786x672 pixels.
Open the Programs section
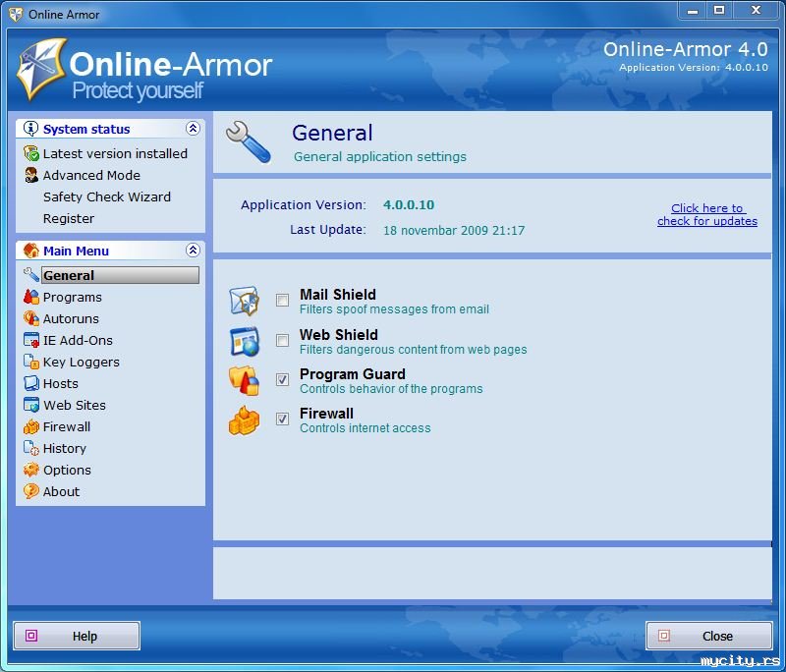click(x=72, y=297)
